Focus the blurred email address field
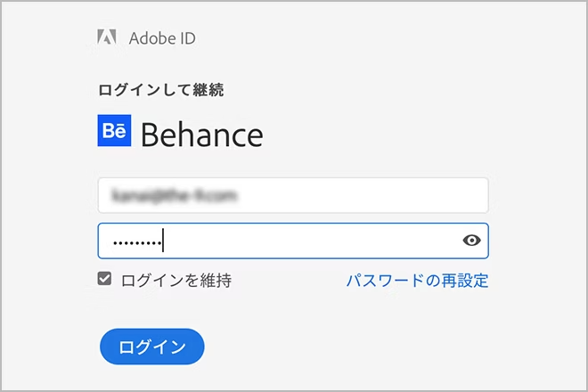The height and width of the screenshot is (392, 588). [x=293, y=195]
